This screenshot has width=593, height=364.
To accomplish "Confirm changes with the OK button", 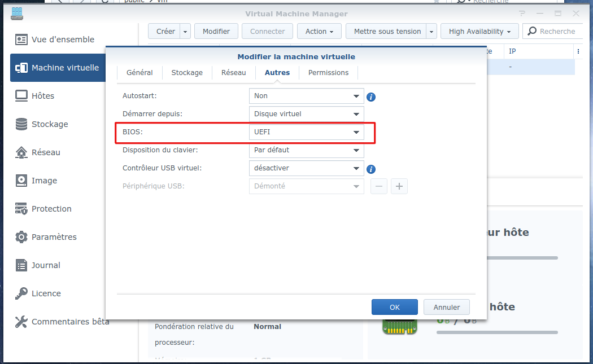I will pos(394,307).
